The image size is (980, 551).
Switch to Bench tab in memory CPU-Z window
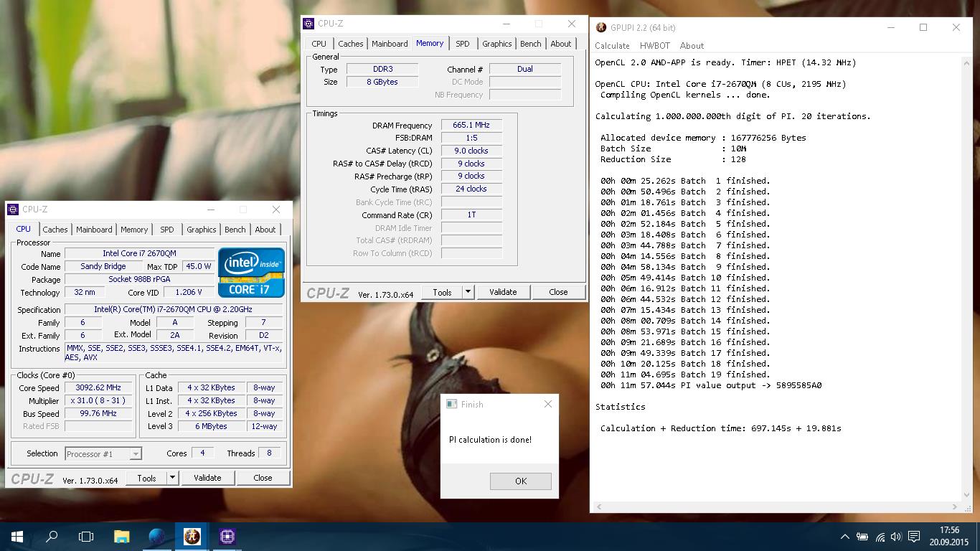coord(531,44)
